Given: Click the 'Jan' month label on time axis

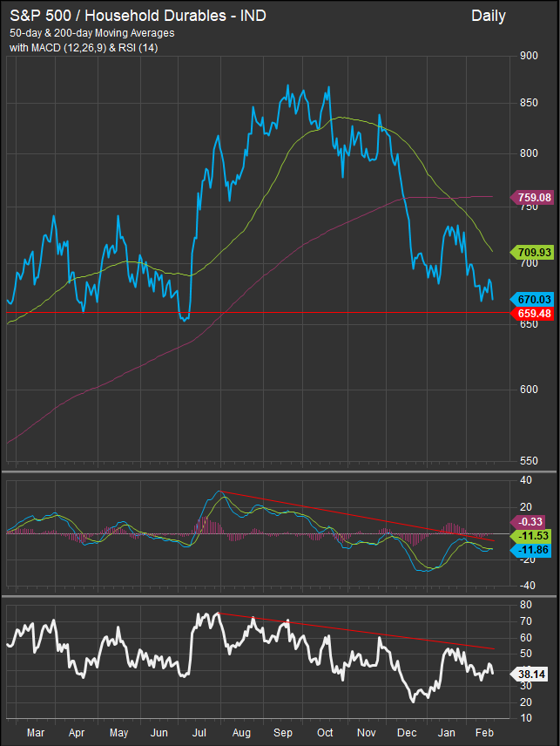Looking at the screenshot, I should (447, 733).
